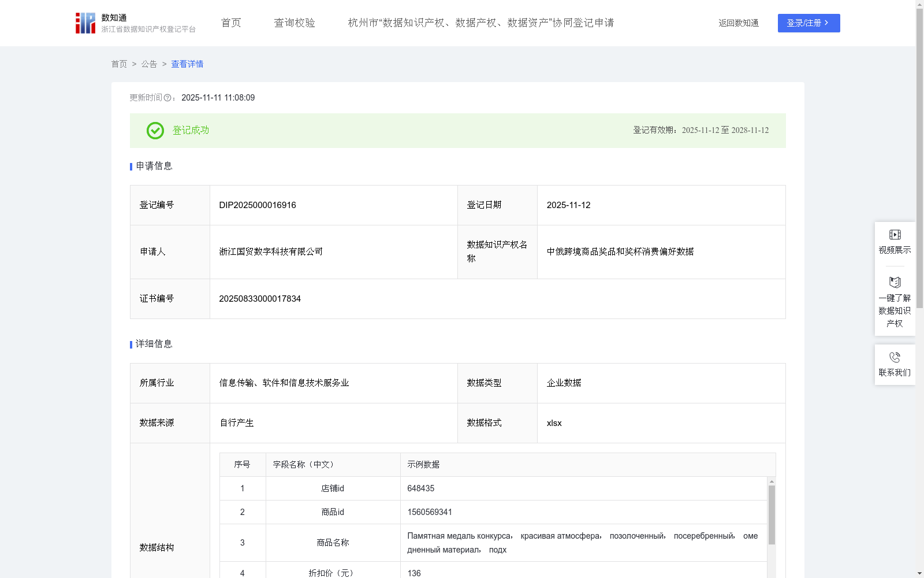Click the green 登记成功 checkmark icon
924x578 pixels.
(155, 131)
